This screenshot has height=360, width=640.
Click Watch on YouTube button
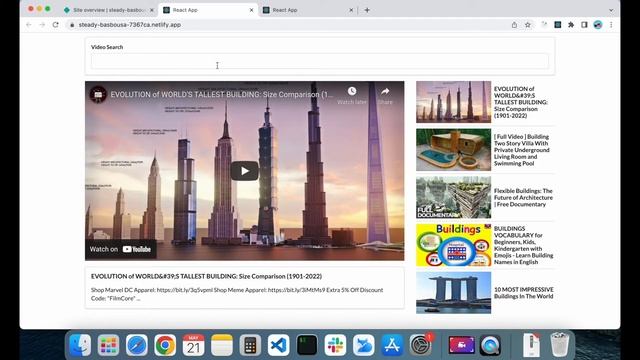(x=120, y=249)
